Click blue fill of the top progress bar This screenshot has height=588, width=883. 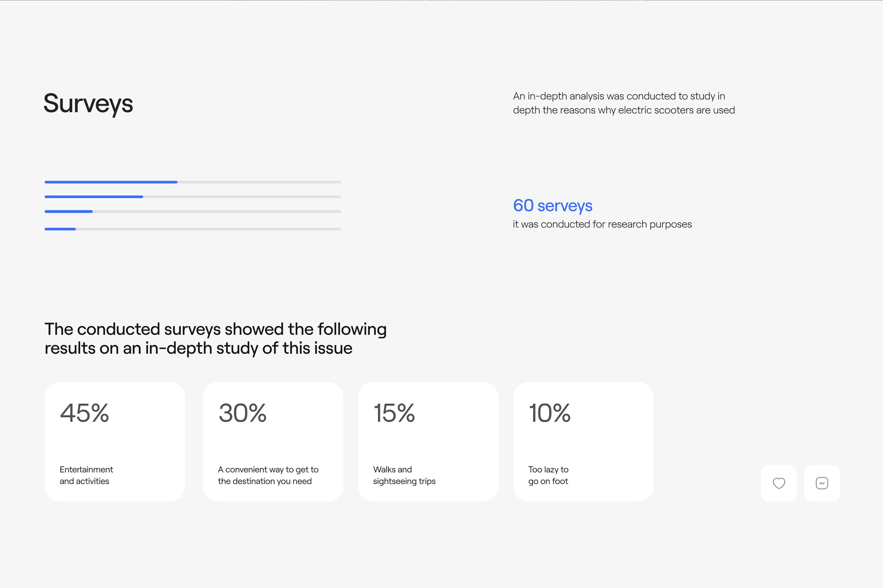coord(111,182)
